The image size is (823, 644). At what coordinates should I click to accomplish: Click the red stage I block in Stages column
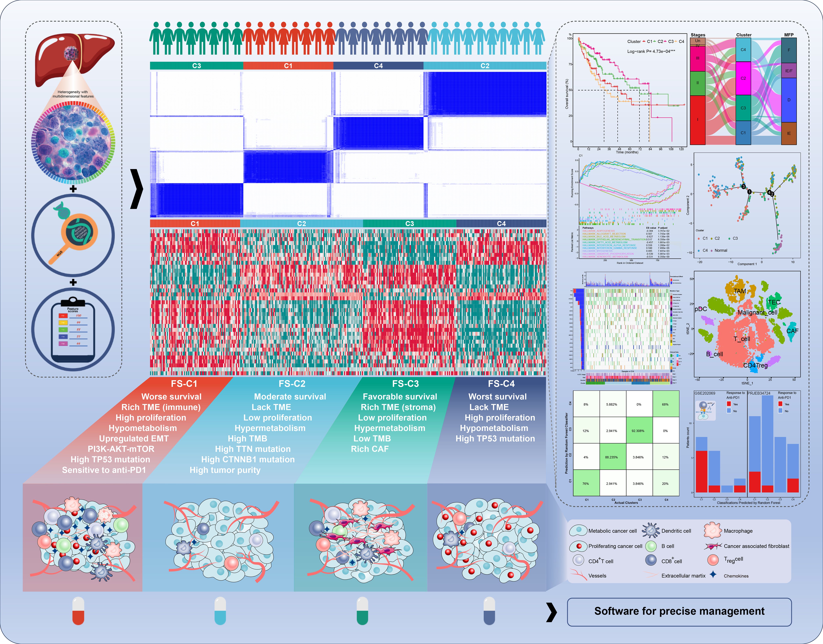tap(697, 120)
